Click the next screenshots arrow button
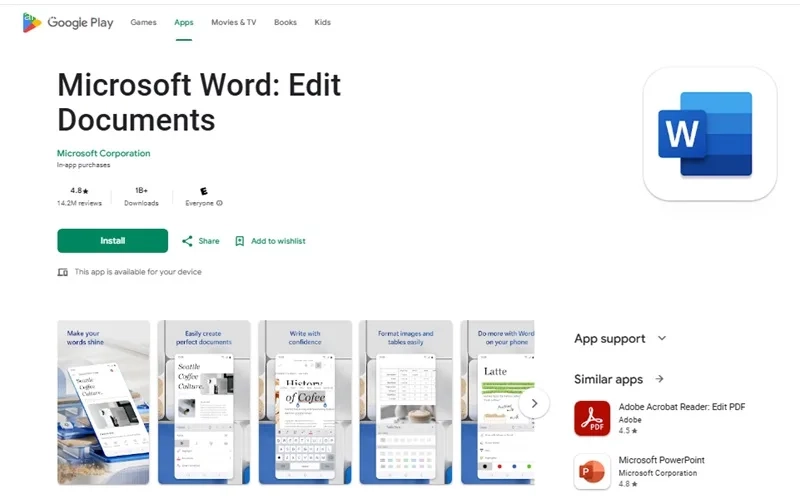Image resolution: width=800 pixels, height=504 pixels. [534, 404]
